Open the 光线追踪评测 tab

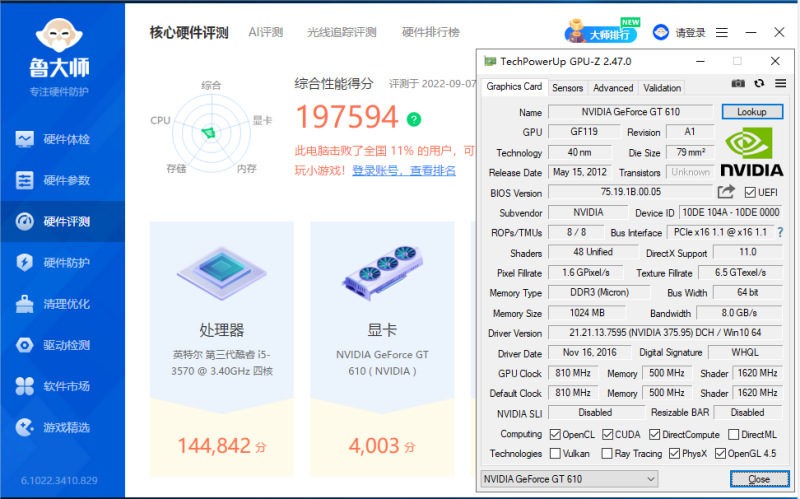point(342,32)
